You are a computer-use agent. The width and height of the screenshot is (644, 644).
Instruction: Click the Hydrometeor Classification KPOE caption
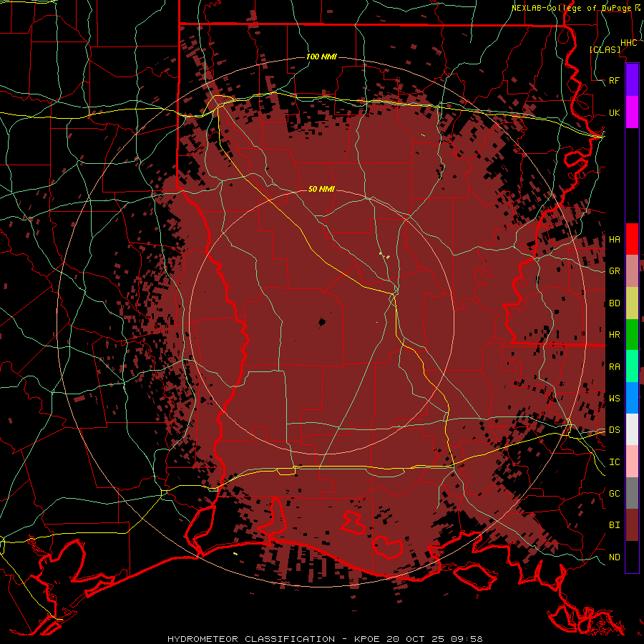(325, 639)
